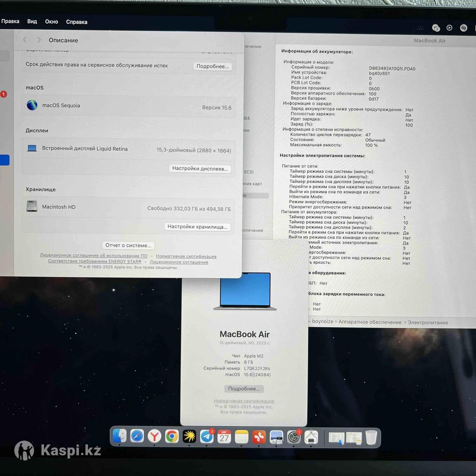Click boynoize in the System Information path bar
Image resolution: width=476 pixels, height=476 pixels.
pos(322,321)
